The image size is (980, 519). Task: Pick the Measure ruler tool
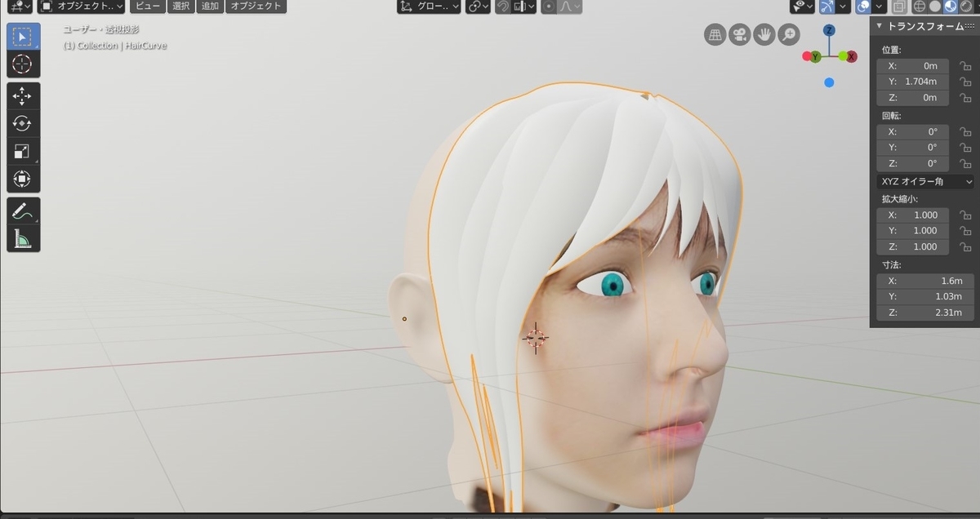click(23, 238)
